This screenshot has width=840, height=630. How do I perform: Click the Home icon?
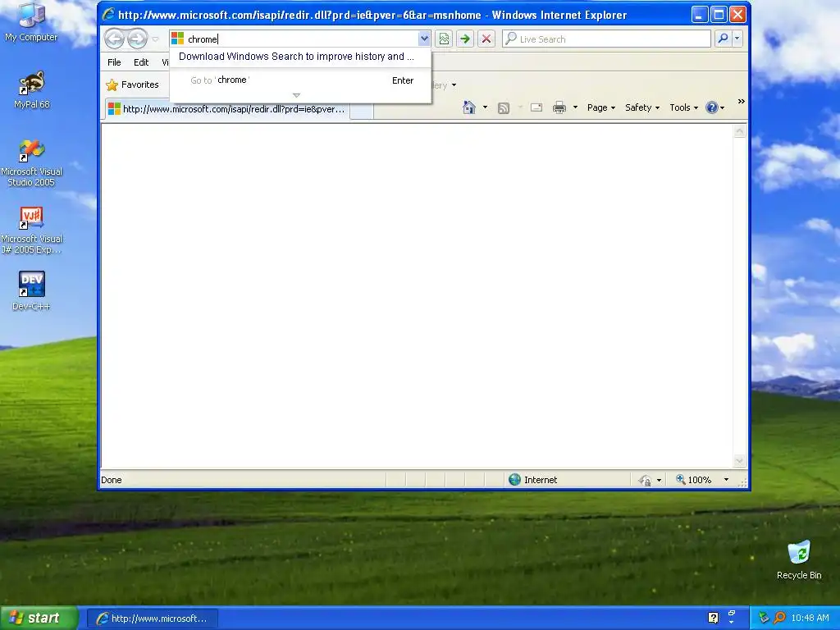click(468, 107)
